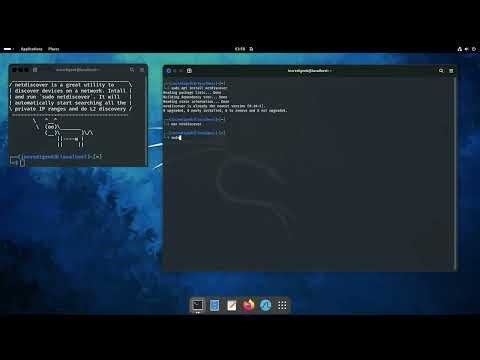The height and width of the screenshot is (360, 480).
Task: Open the blue round app in dock
Action: (265, 305)
